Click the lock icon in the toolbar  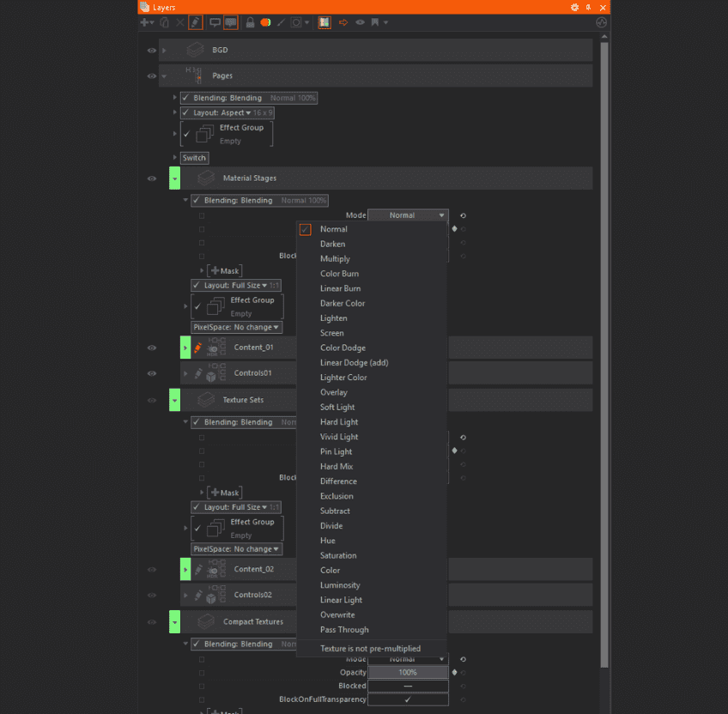click(250, 22)
